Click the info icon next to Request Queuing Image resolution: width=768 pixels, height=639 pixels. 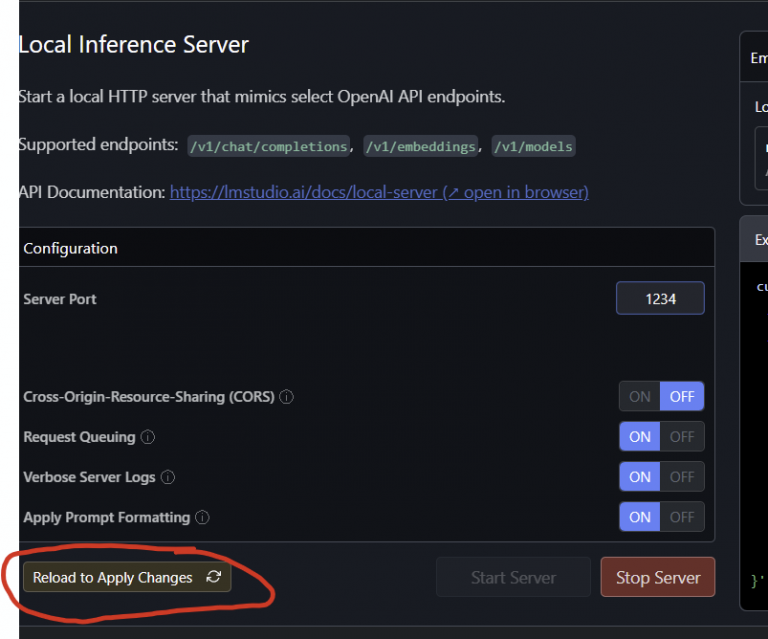point(148,437)
